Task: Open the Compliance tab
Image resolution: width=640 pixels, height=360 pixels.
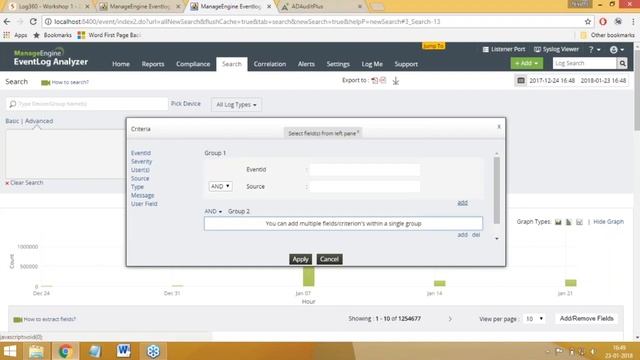Action: pos(193,64)
